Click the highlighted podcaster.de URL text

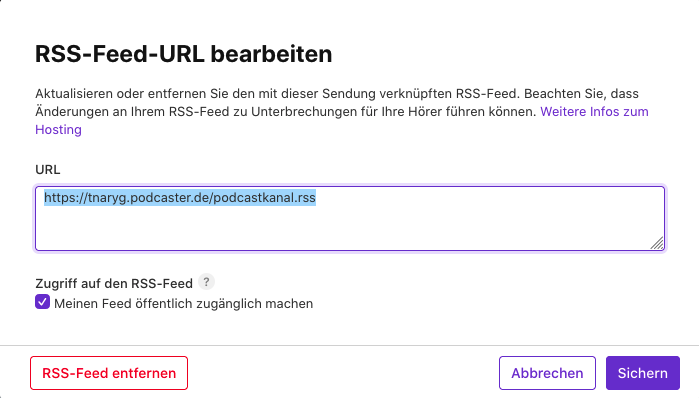(x=180, y=197)
